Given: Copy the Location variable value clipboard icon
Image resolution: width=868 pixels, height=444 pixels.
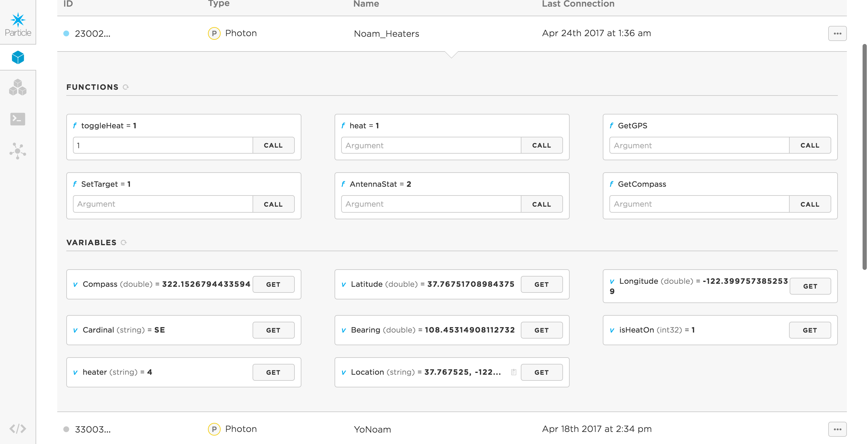Looking at the screenshot, I should [514, 372].
